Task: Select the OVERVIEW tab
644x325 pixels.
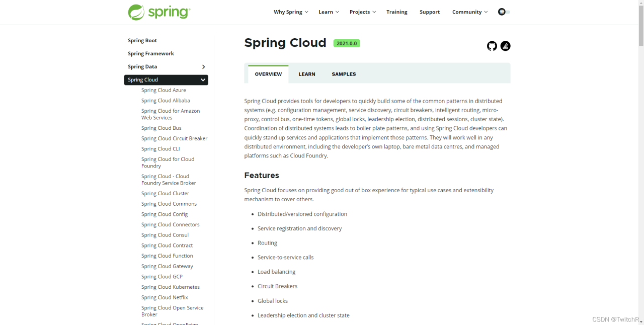Action: tap(268, 74)
